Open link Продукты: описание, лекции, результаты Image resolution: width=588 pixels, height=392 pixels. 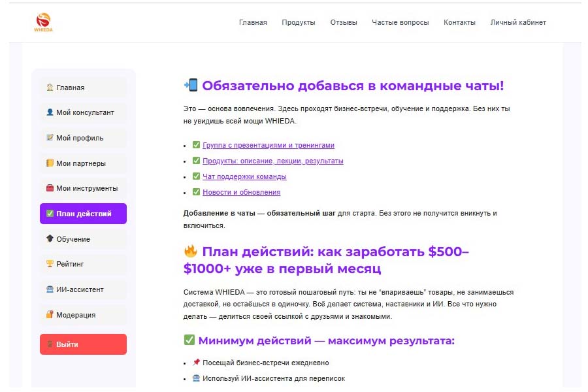coord(273,161)
